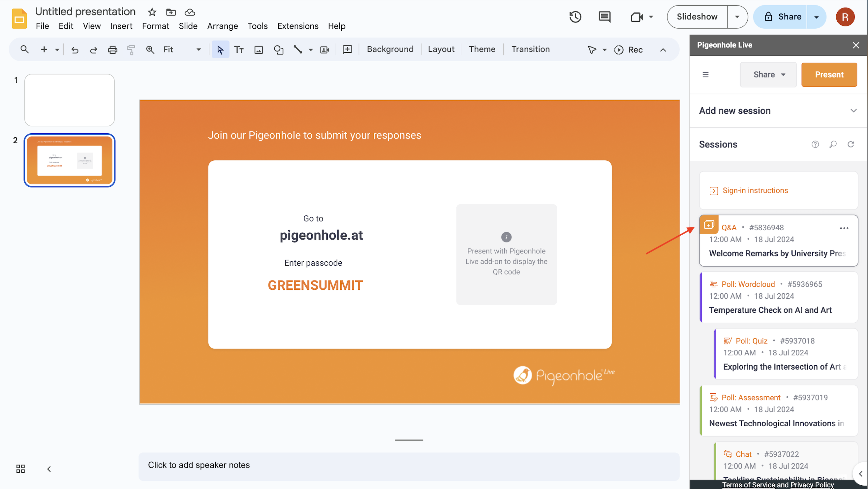Click the Insert image icon
Image resolution: width=868 pixels, height=489 pixels.
pyautogui.click(x=259, y=50)
